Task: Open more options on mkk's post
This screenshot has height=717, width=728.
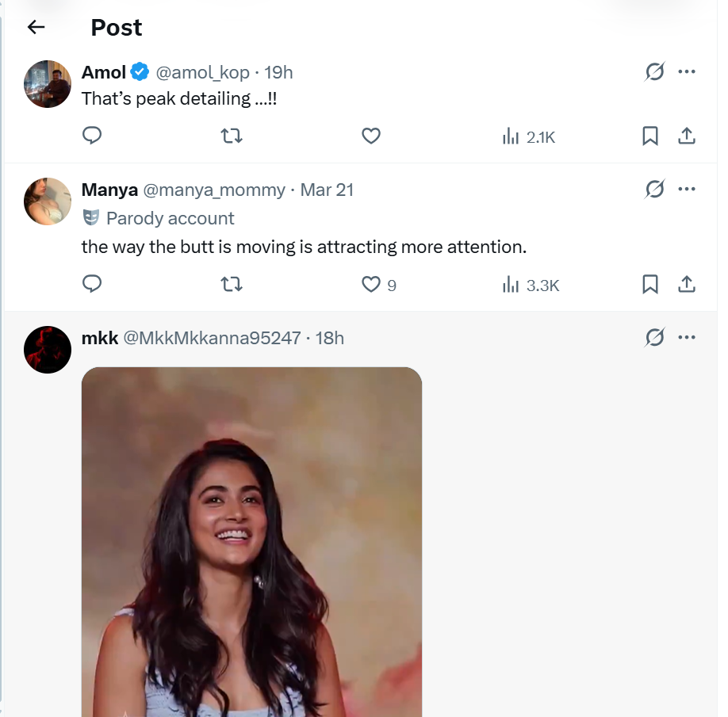Action: point(687,337)
